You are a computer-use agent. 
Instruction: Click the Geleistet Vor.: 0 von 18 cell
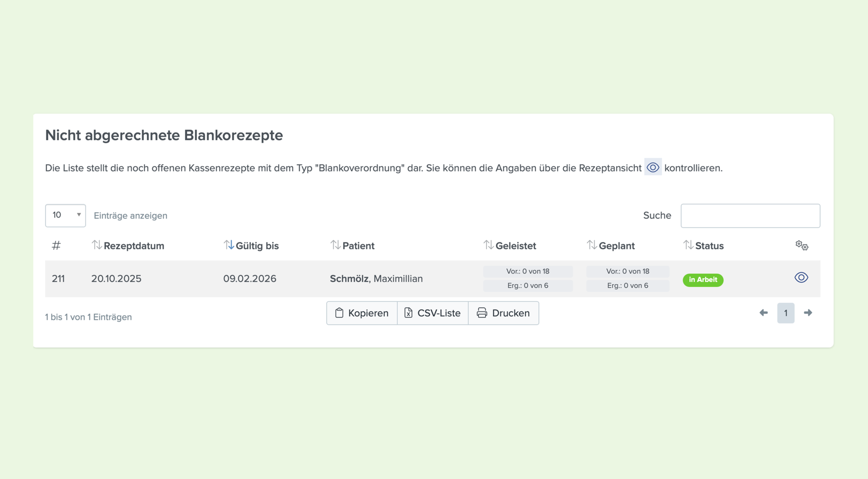pyautogui.click(x=528, y=271)
